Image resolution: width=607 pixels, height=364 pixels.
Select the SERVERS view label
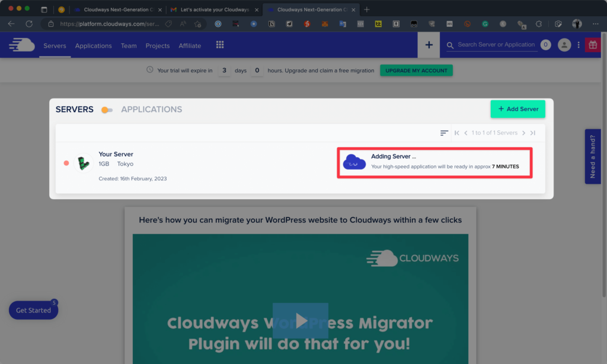[74, 110]
